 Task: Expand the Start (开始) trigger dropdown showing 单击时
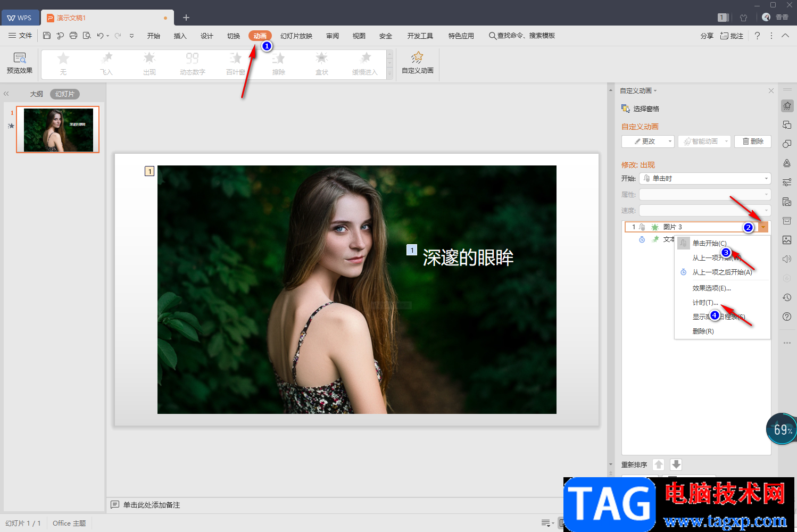705,179
